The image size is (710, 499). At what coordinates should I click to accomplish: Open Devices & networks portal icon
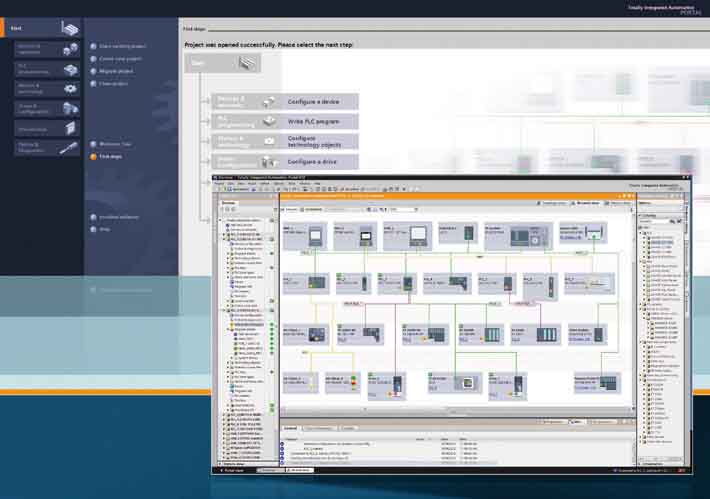click(70, 49)
